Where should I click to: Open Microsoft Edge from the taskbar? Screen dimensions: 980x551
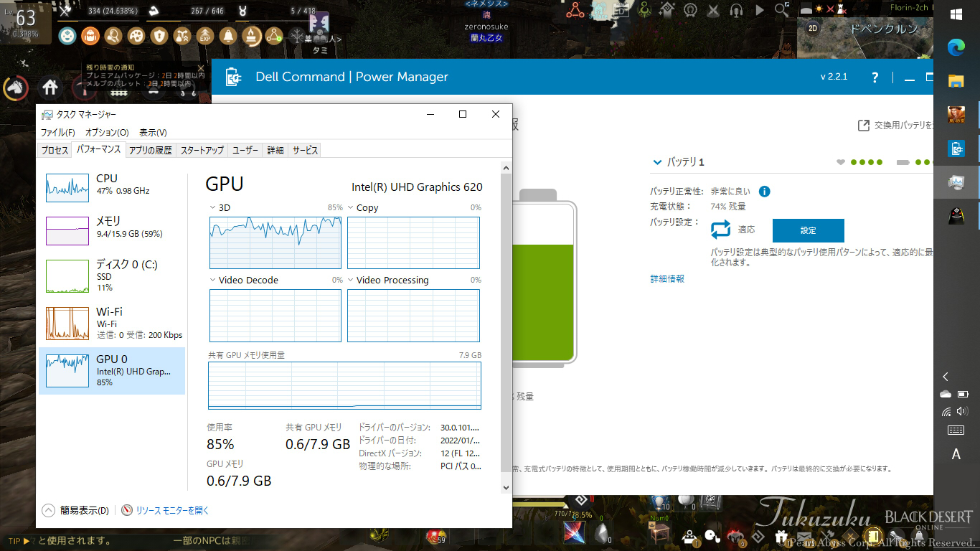click(x=956, y=47)
